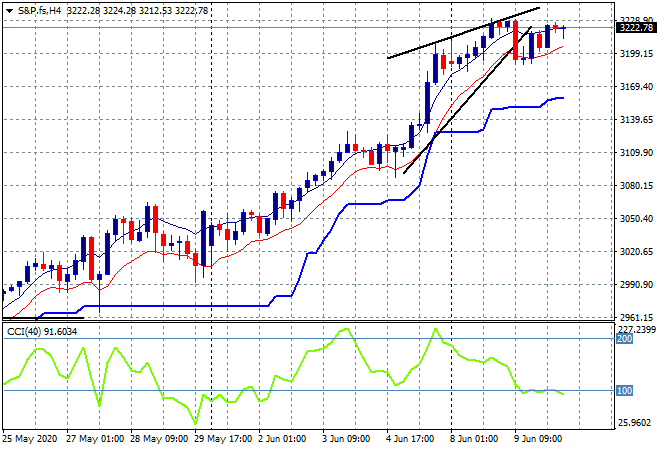Click the 8 Jun 01:00 time label
660x450 pixels.
(x=474, y=439)
